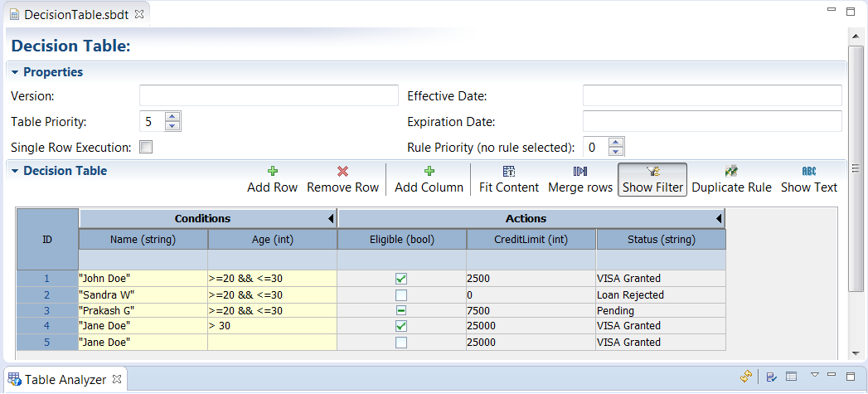The image size is (868, 394).
Task: Enable the Single Row Execution checkbox
Action: 146,148
